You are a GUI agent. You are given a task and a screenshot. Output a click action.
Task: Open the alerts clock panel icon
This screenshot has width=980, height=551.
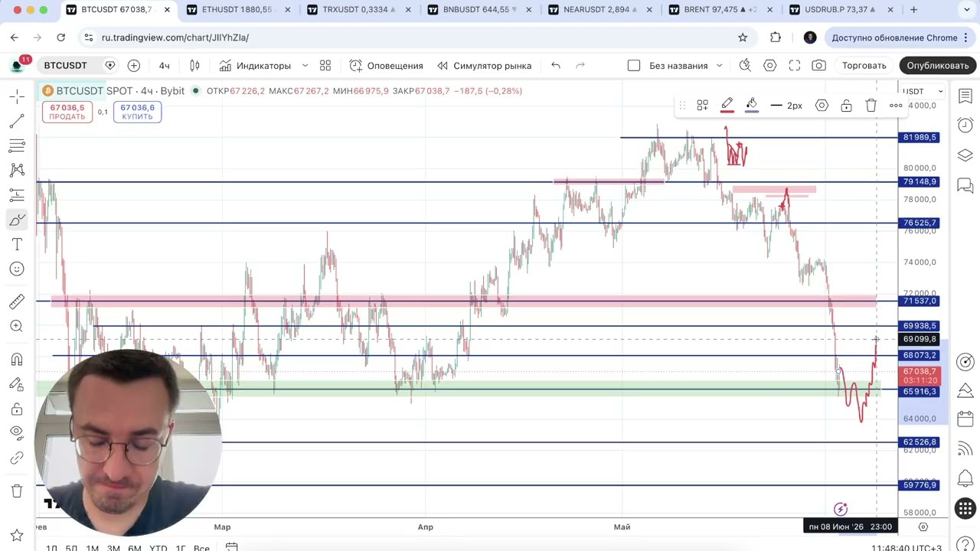click(965, 125)
